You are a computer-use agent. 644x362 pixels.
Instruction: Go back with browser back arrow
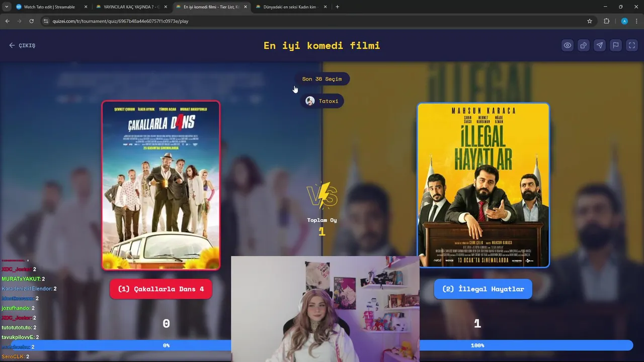point(8,21)
